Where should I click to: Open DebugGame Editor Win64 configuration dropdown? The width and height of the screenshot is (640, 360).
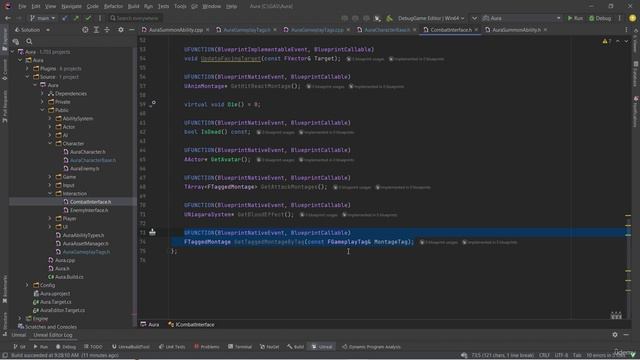pyautogui.click(x=431, y=18)
